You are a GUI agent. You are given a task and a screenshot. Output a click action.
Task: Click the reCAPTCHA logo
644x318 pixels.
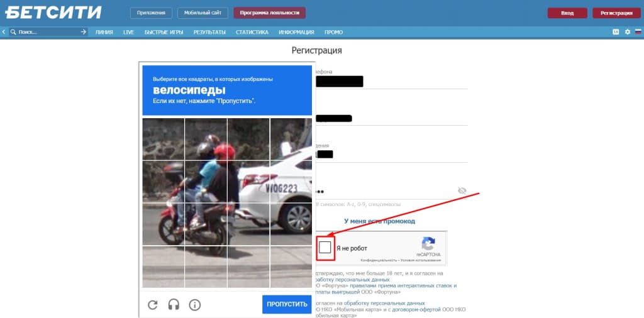click(428, 243)
